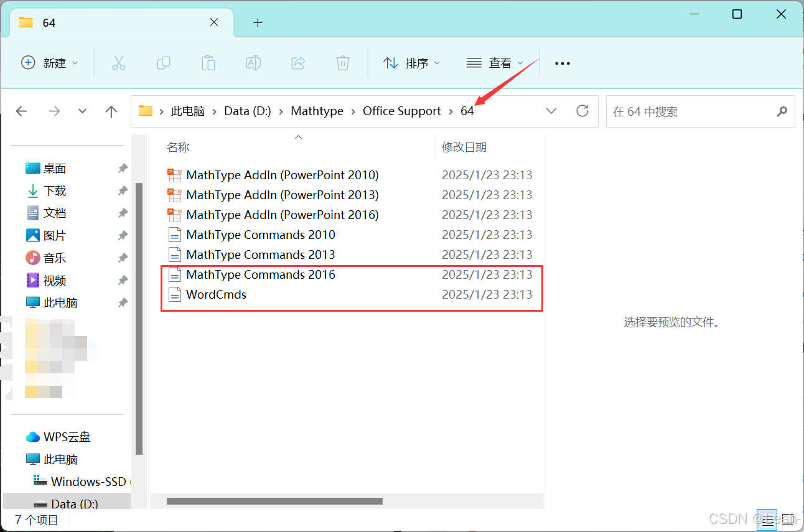Viewport: 804px width, 532px height.
Task: Click the PowerPoint 2010 add-in file icon
Action: pyautogui.click(x=175, y=175)
